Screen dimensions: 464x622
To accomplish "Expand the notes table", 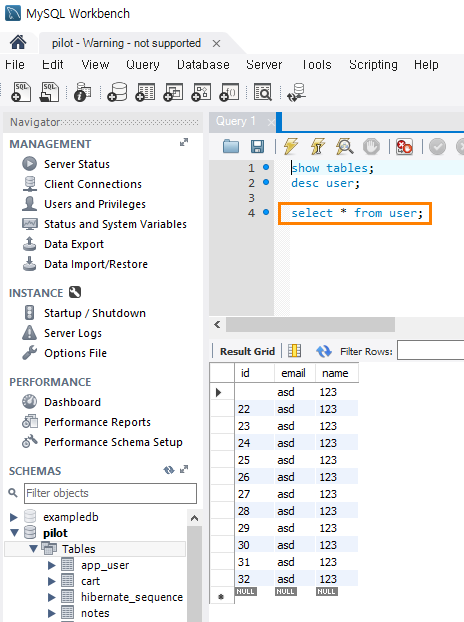I will (52, 613).
